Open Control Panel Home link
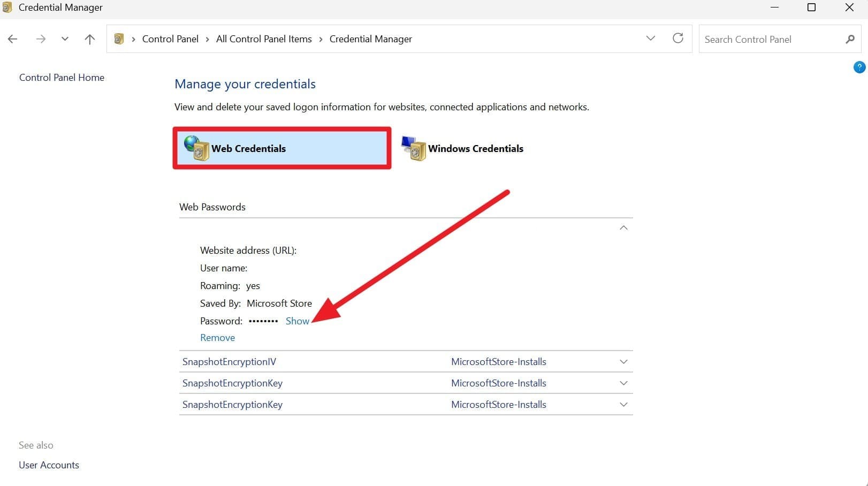868x486 pixels. point(62,78)
